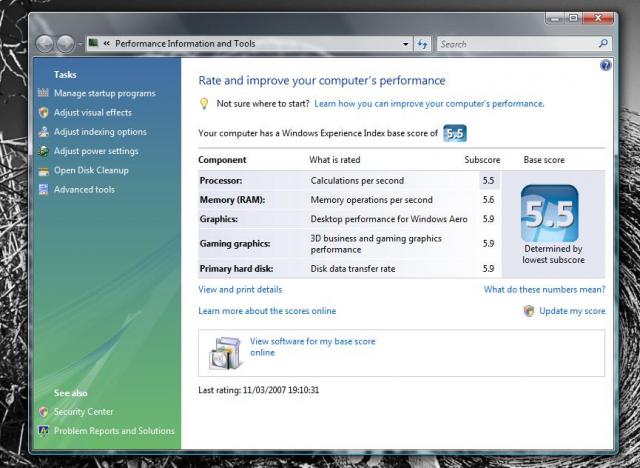Viewport: 640px width, 468px height.
Task: Open Manage startup programs
Action: [104, 93]
